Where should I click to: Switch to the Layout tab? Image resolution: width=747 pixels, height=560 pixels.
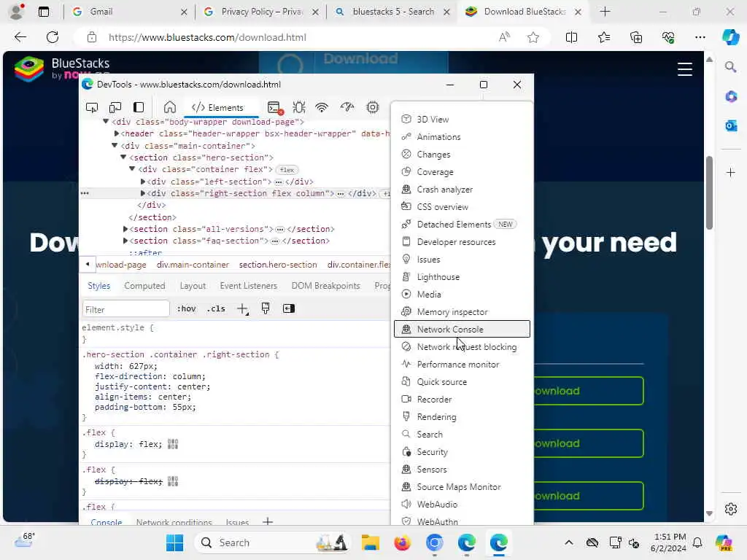(193, 286)
